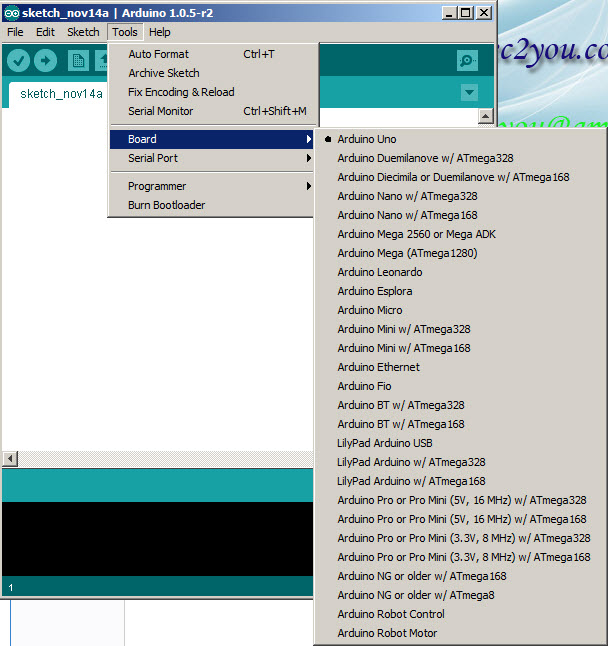Image resolution: width=608 pixels, height=646 pixels.
Task: Expand the Programmer submenu
Action: 212,186
